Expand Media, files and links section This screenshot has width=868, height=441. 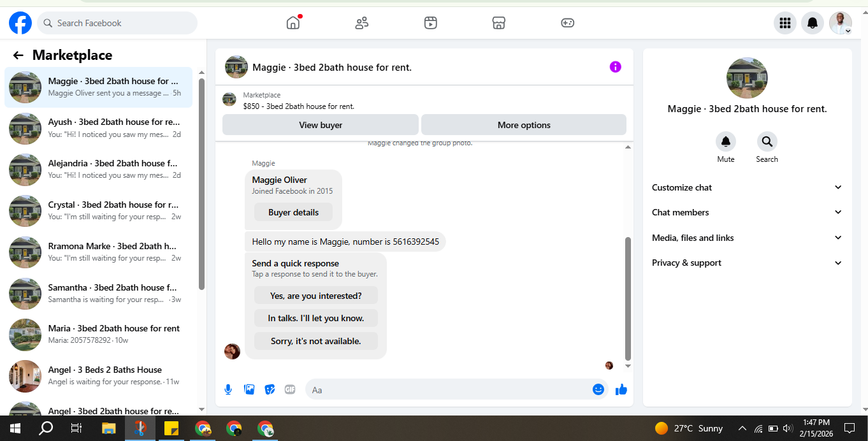[x=747, y=238]
